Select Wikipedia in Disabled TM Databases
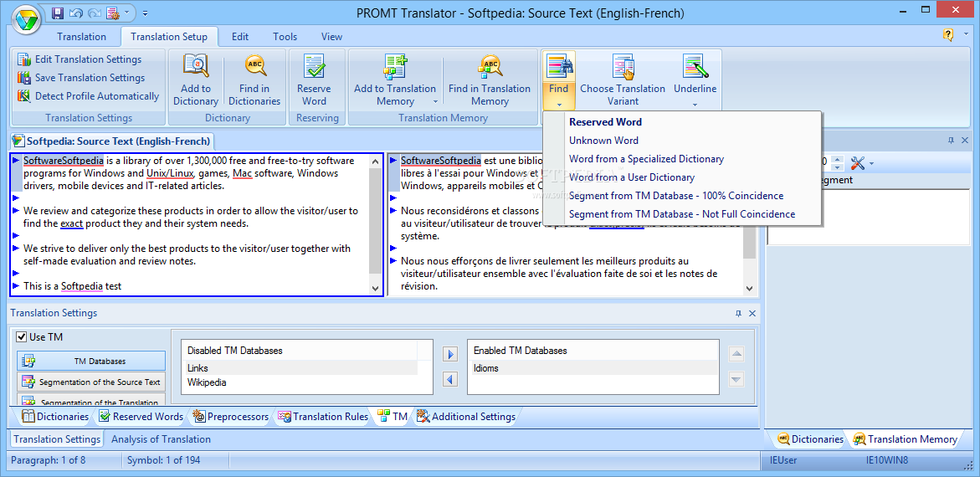The image size is (980, 477). coord(302,382)
